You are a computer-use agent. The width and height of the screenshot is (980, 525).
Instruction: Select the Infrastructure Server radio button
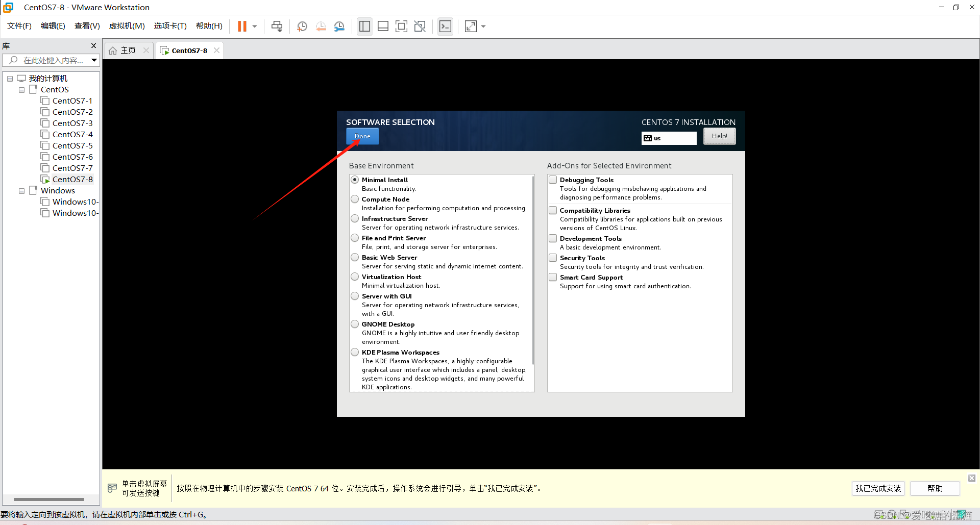[355, 218]
